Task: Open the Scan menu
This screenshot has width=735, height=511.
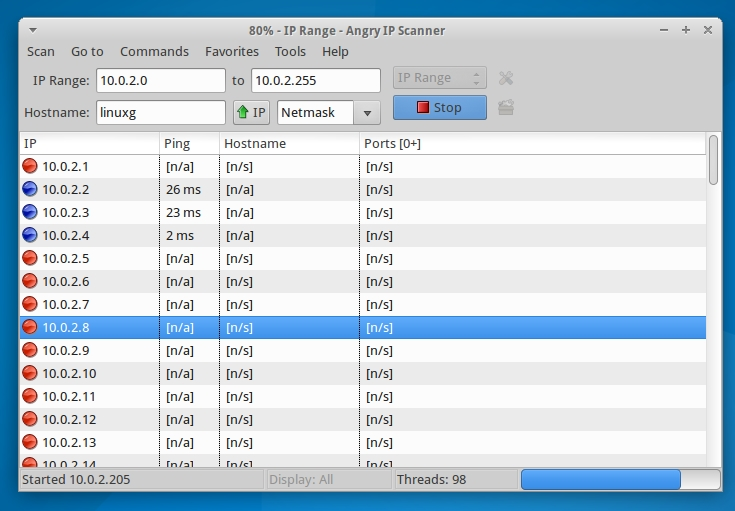Action: pyautogui.click(x=41, y=52)
